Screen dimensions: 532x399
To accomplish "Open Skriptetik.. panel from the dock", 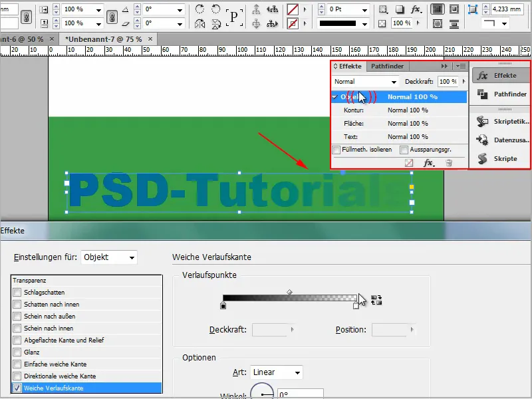I will (500, 122).
